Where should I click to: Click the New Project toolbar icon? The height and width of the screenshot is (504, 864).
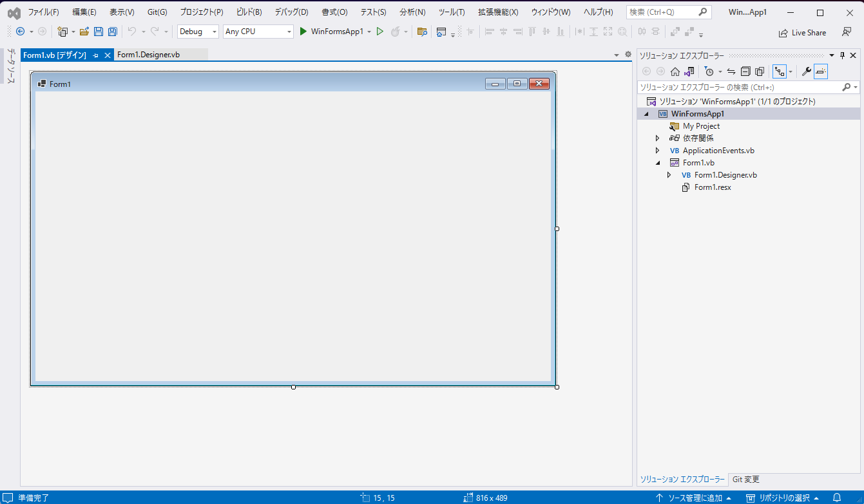[x=62, y=32]
